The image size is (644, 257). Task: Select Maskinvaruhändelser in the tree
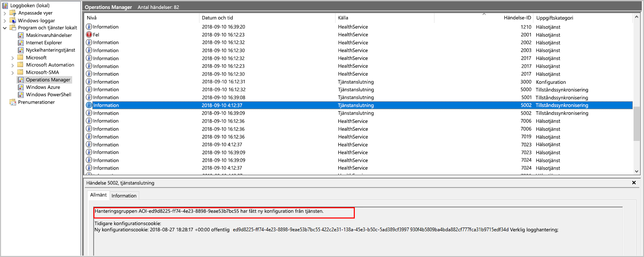tap(49, 35)
